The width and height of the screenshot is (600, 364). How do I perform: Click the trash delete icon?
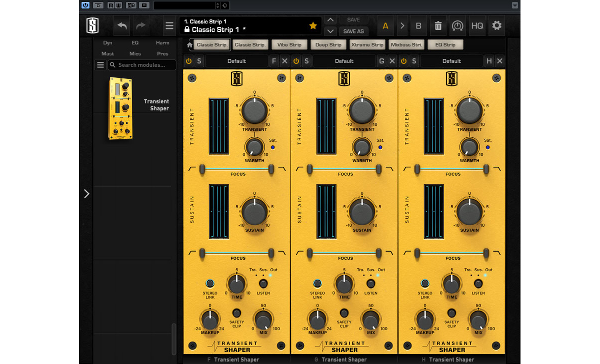pos(438,26)
